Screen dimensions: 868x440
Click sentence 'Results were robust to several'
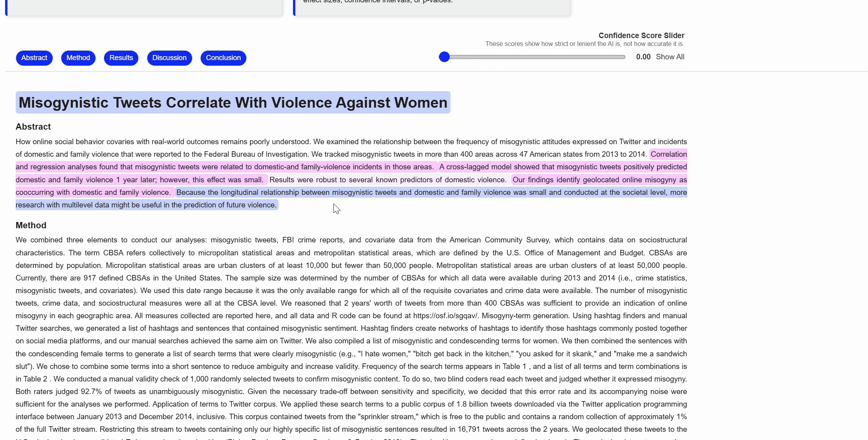point(388,180)
